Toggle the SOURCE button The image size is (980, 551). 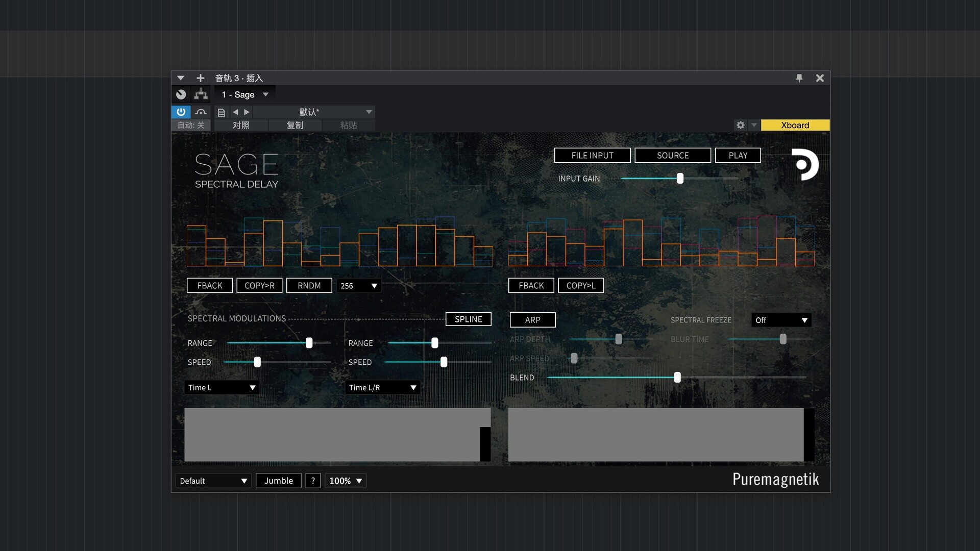[673, 156]
